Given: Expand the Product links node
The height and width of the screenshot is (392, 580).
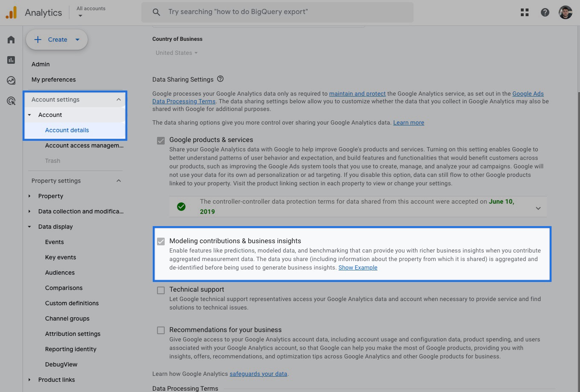Looking at the screenshot, I should coord(29,380).
